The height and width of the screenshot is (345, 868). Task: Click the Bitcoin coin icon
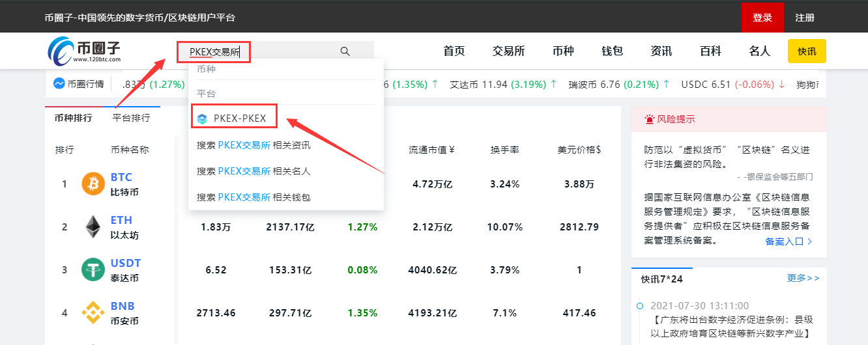tap(93, 184)
